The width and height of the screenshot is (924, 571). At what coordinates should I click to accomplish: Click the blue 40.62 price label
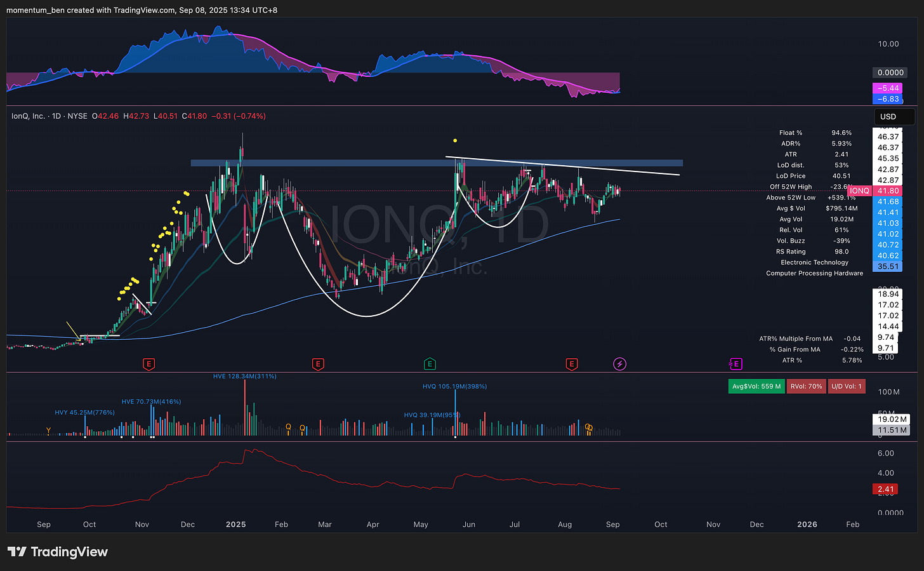click(888, 255)
